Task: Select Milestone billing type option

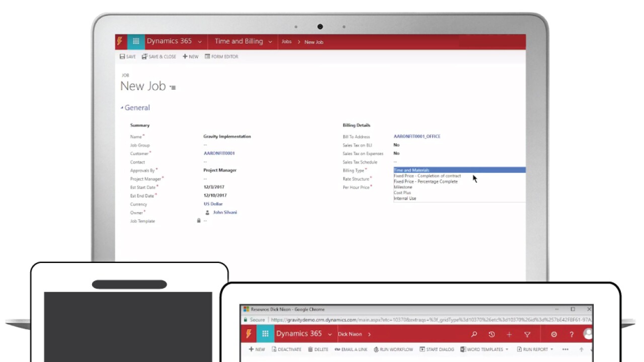Action: pos(403,187)
